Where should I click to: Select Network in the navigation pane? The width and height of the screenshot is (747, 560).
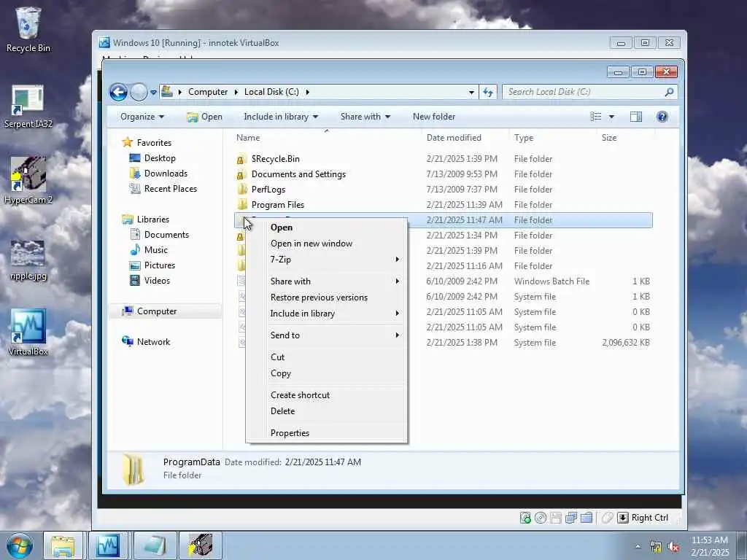[x=153, y=342]
